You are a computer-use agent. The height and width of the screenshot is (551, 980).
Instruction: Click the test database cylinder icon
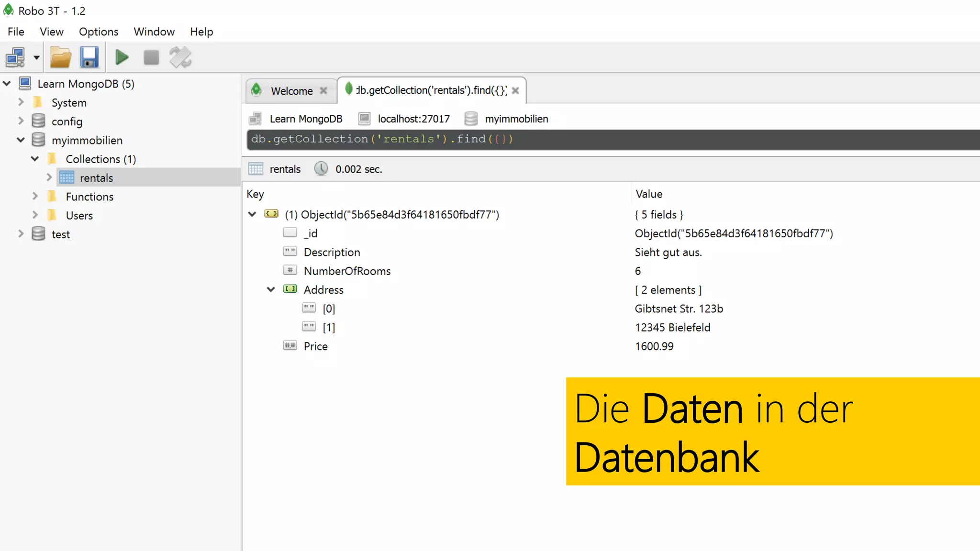pos(38,234)
